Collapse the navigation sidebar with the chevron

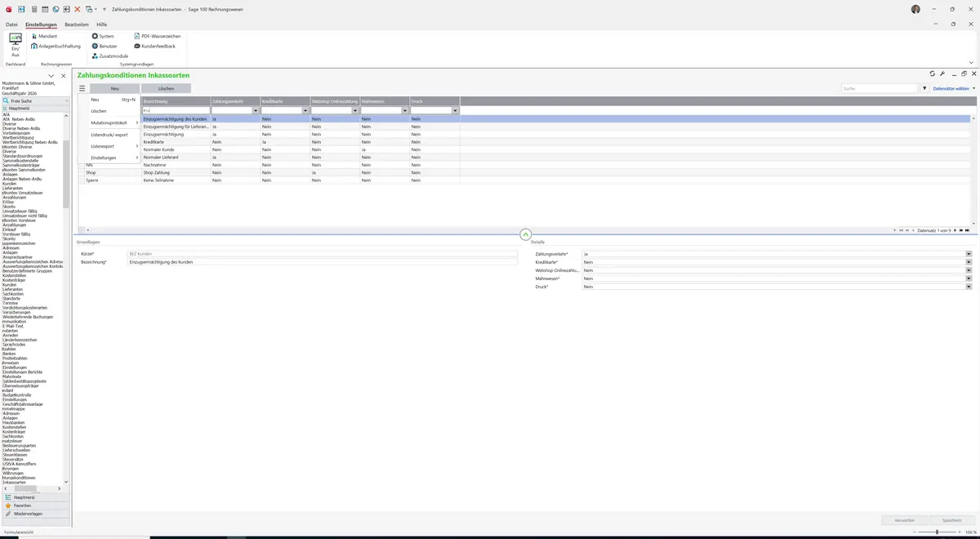pos(51,76)
